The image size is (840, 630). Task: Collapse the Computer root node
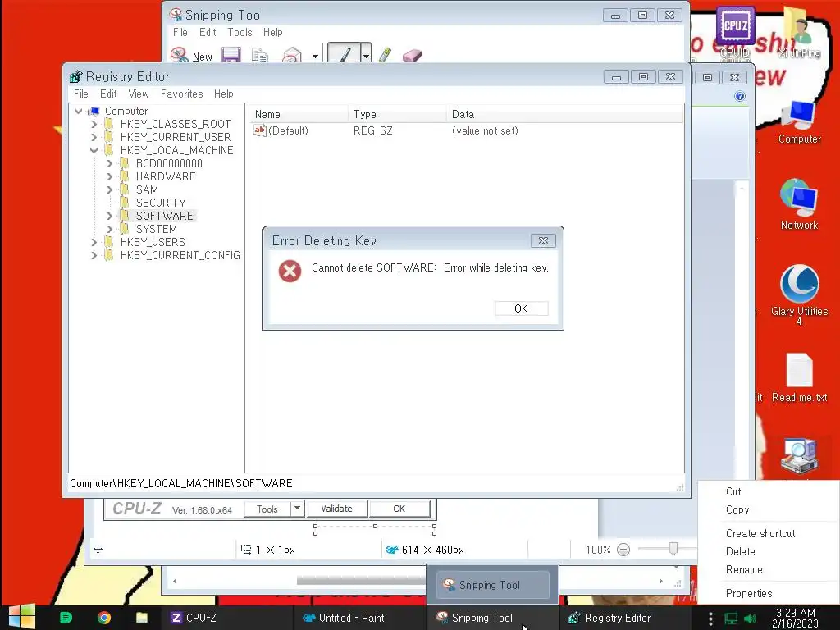78,111
